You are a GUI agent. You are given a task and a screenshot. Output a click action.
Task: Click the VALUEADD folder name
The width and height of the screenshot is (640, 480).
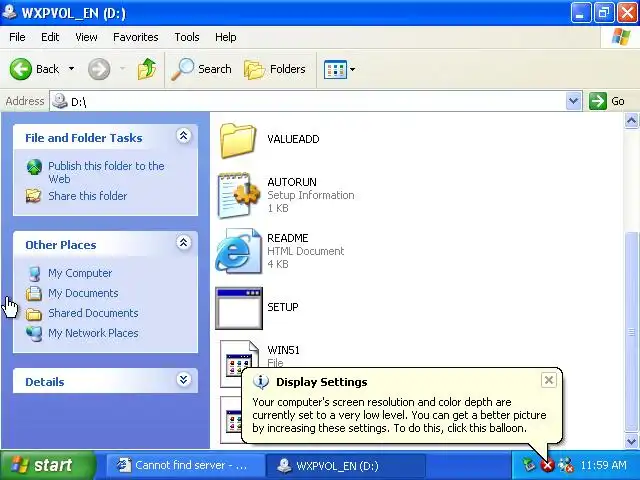point(293,139)
